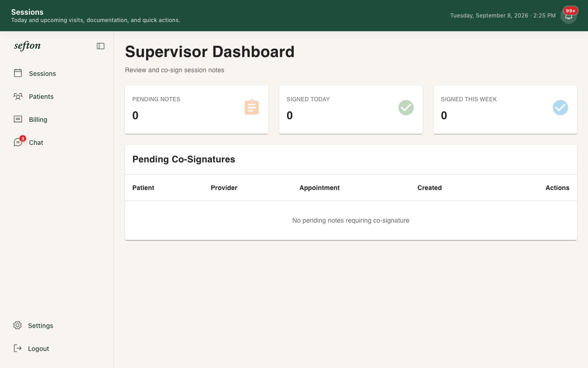Open Settings in sidebar

click(40, 326)
